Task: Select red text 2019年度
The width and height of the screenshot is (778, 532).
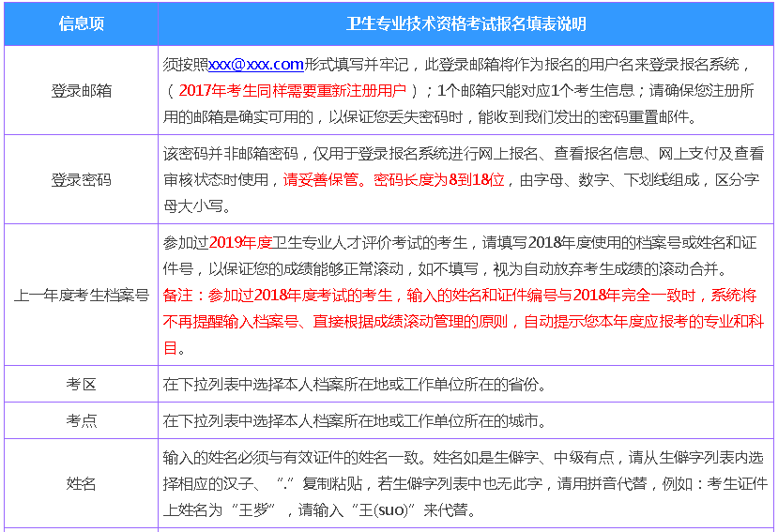Action: [240, 243]
